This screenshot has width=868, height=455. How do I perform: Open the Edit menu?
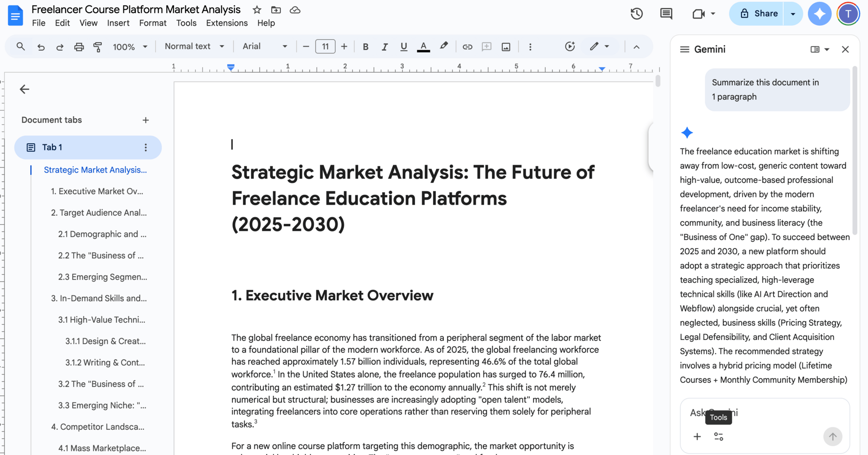[62, 23]
